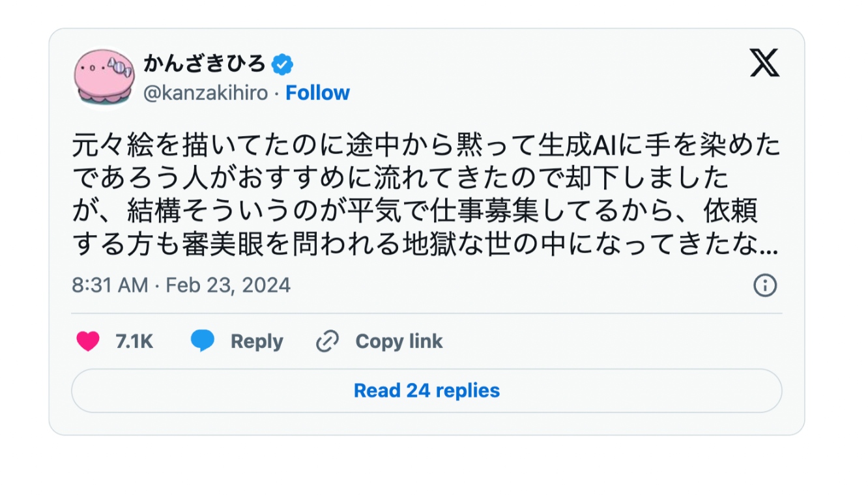Viewport: 868px width, 495px height.
Task: Open the pink clam profile avatar
Action: click(x=104, y=77)
